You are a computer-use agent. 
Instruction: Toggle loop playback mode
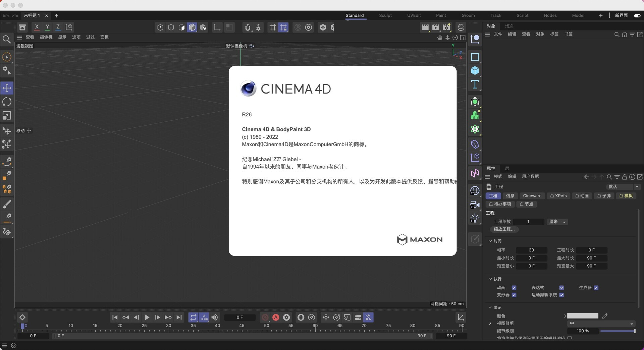(x=193, y=317)
